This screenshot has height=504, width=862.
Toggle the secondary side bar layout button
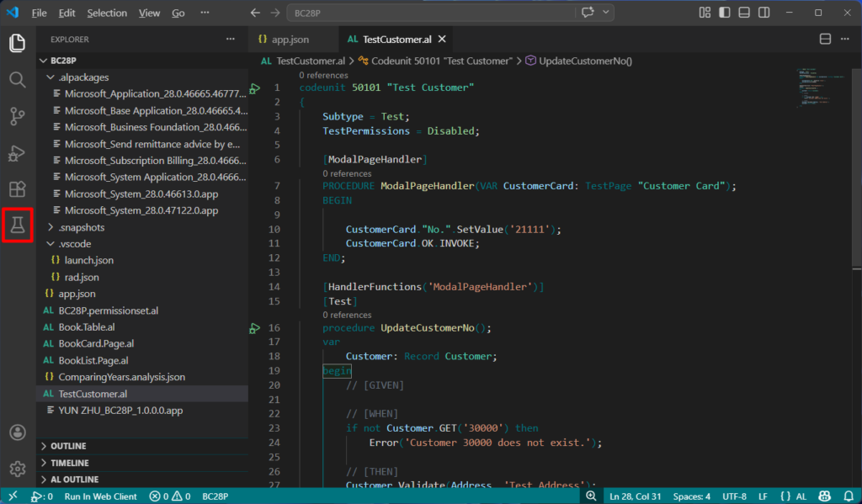[764, 13]
